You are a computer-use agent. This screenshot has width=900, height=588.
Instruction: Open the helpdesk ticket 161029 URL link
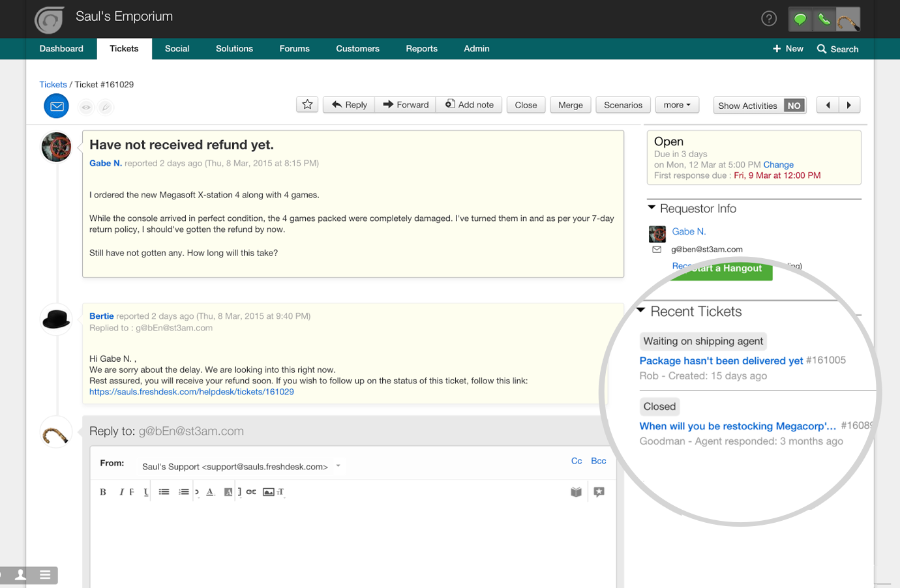click(x=192, y=392)
